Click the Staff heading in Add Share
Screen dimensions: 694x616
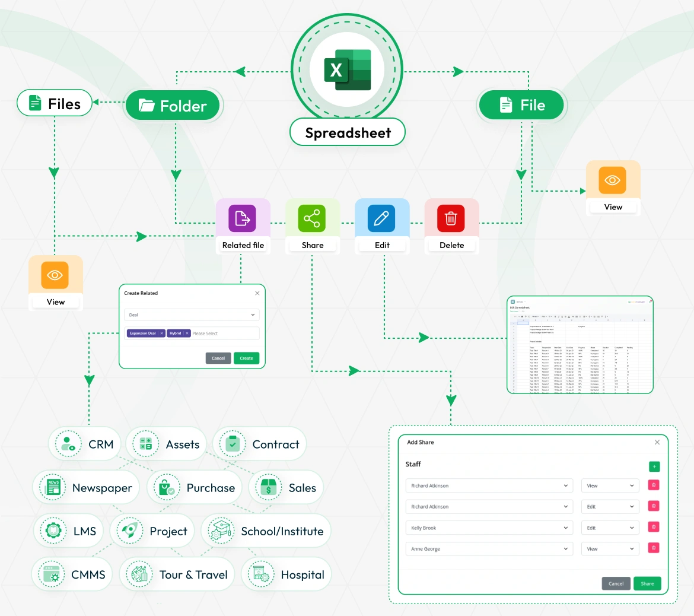(x=413, y=464)
